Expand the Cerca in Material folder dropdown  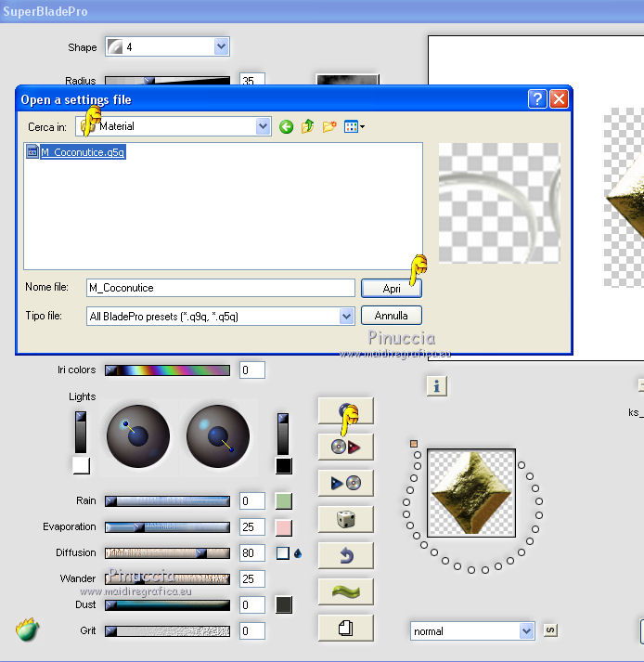263,126
